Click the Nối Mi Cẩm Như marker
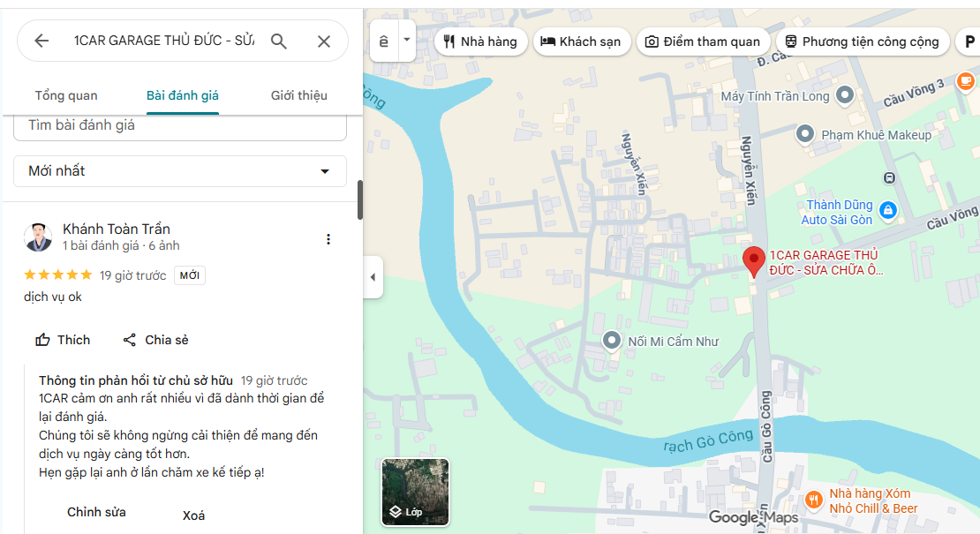Viewport: 980px width, 534px height. [x=611, y=341]
